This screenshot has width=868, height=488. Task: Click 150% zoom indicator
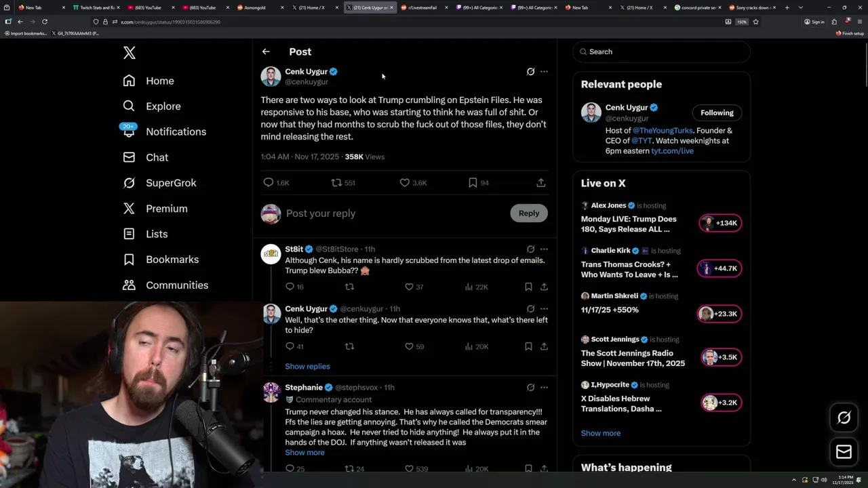pos(742,22)
